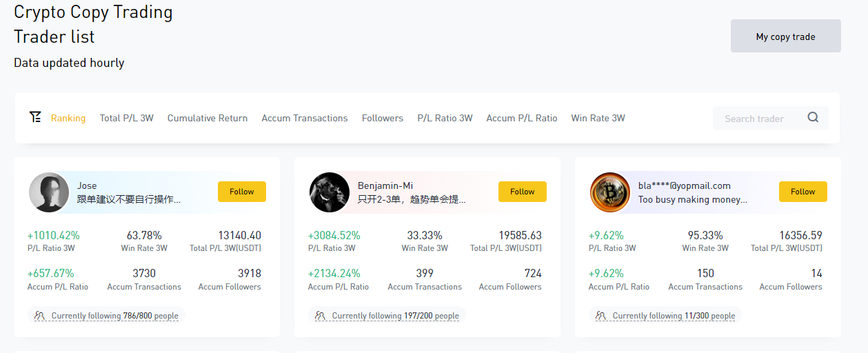Image resolution: width=868 pixels, height=353 pixels.
Task: Click 'Too busy making money...' description
Action: click(693, 199)
